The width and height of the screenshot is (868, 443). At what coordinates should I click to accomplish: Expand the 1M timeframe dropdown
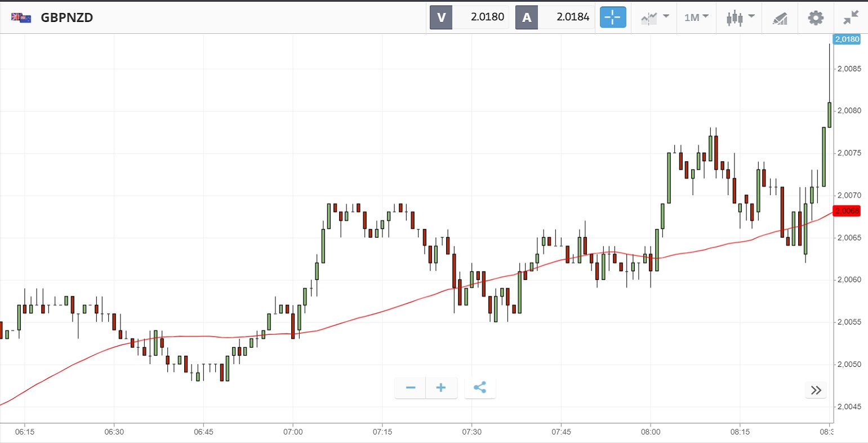pyautogui.click(x=696, y=17)
